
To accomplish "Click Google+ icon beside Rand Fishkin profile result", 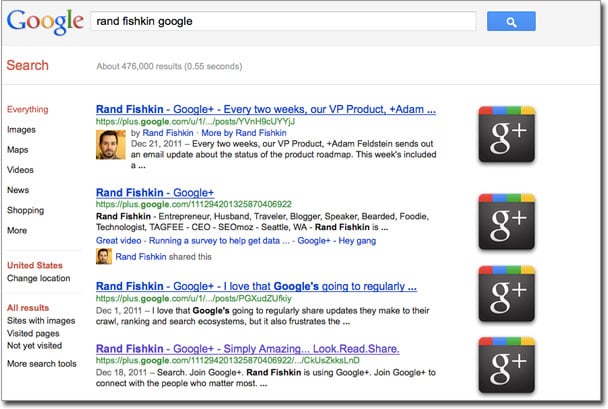I will [x=507, y=221].
